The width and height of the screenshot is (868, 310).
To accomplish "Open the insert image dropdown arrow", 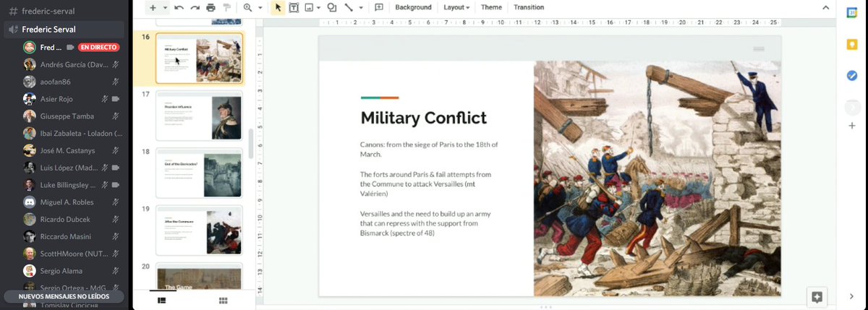I will (x=318, y=7).
